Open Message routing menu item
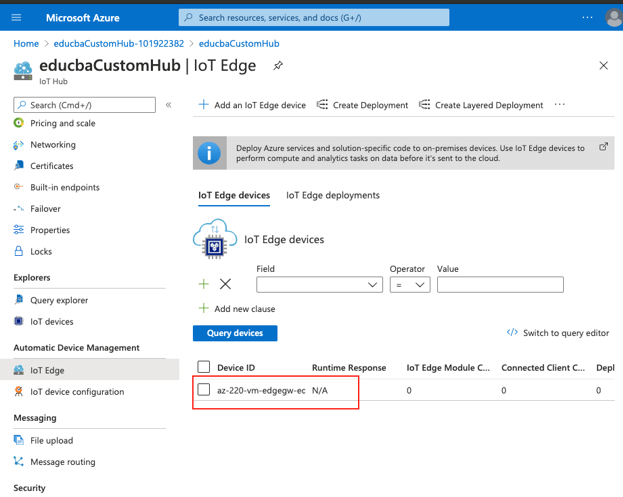The width and height of the screenshot is (623, 497). coord(63,462)
